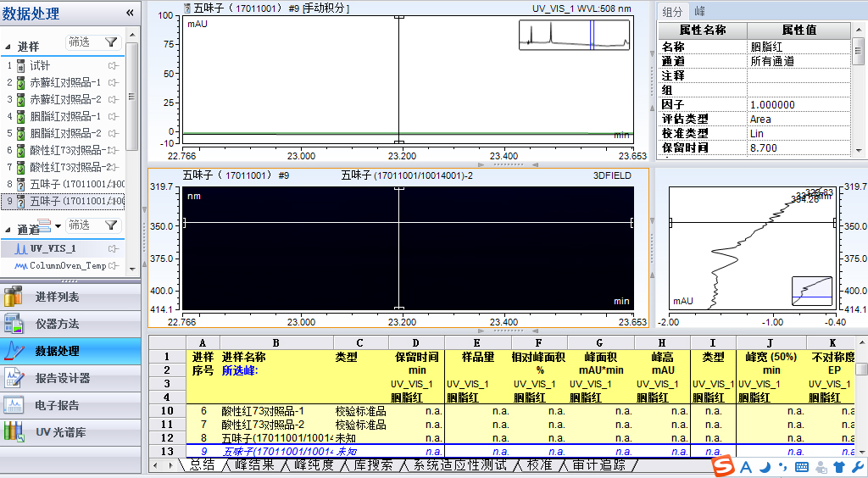868x478 pixels.
Task: Click the vial icon of 赤藓红对照品-1
Action: coord(21,83)
